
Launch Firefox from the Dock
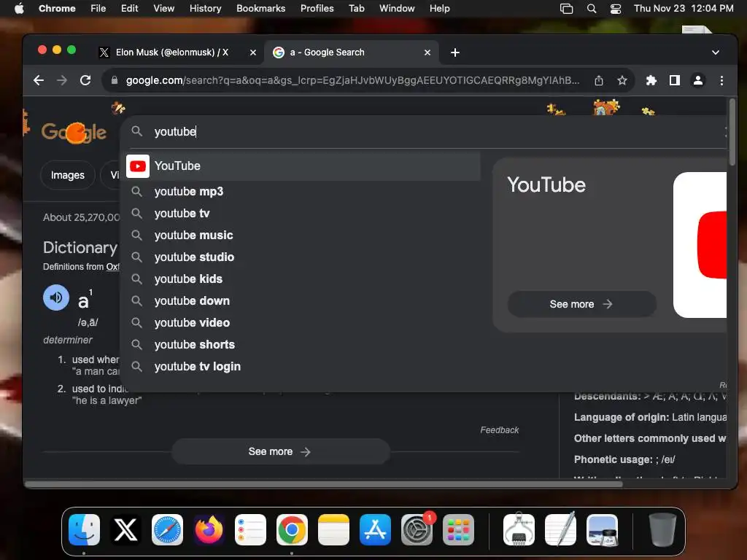[209, 529]
